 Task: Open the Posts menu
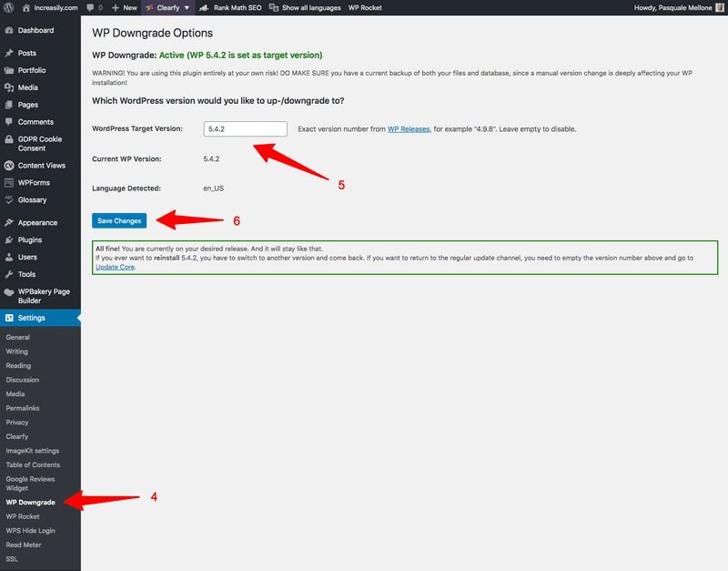click(27, 53)
